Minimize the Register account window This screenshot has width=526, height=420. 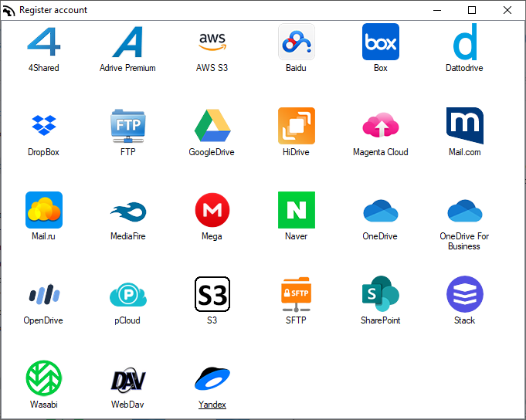[436, 10]
